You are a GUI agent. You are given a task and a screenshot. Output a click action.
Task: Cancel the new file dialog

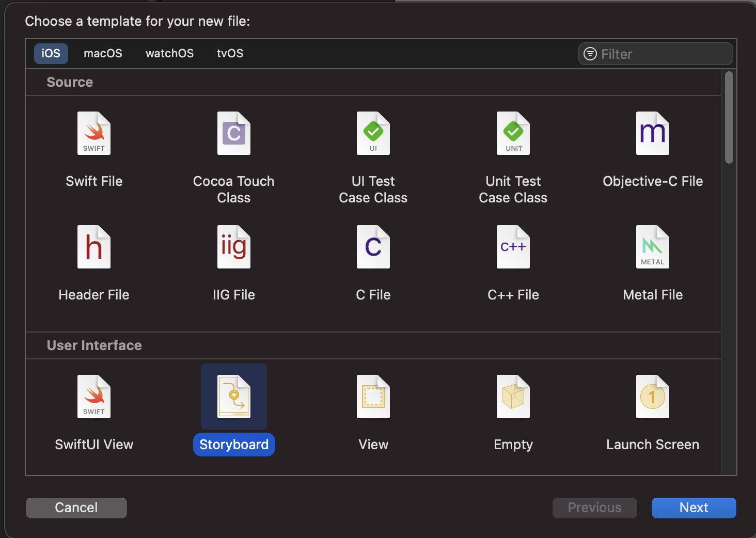[x=76, y=508]
